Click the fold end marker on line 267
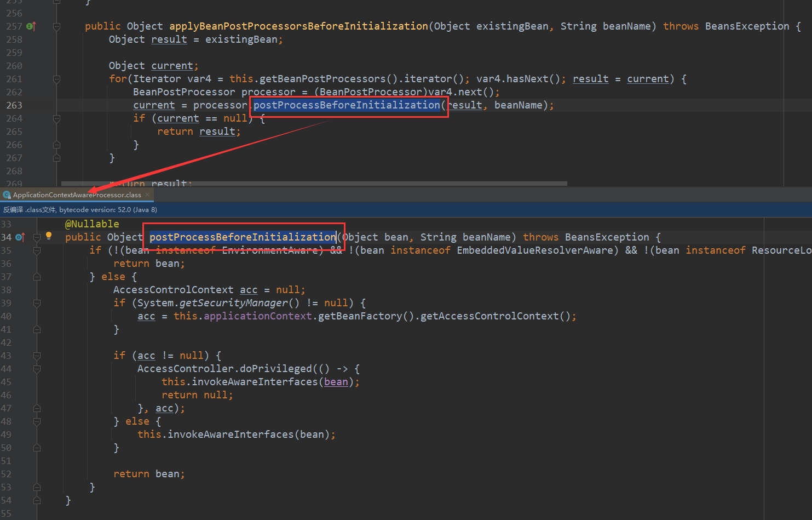The image size is (812, 520). [x=56, y=158]
